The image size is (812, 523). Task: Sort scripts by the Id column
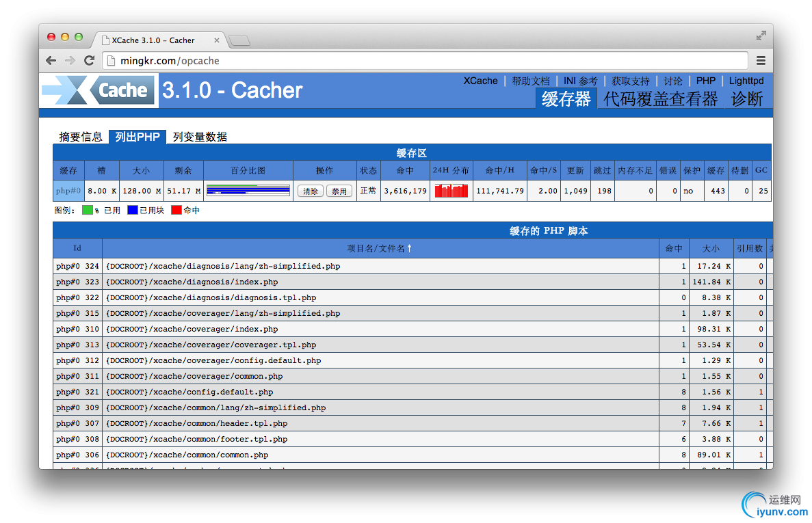[77, 248]
